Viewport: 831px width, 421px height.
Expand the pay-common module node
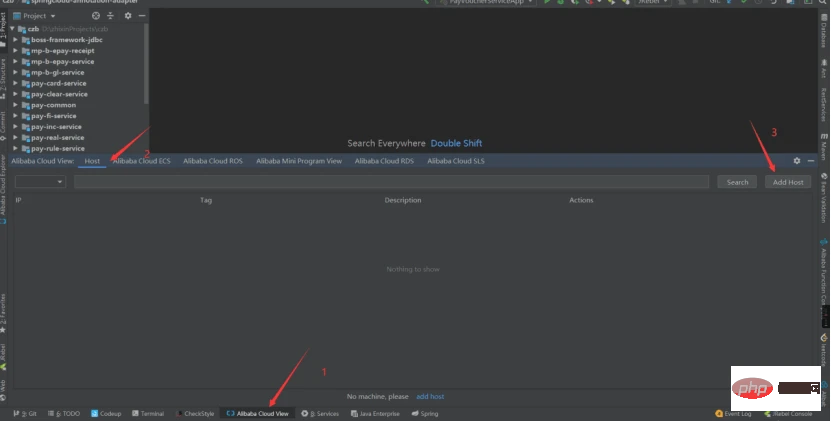click(16, 105)
